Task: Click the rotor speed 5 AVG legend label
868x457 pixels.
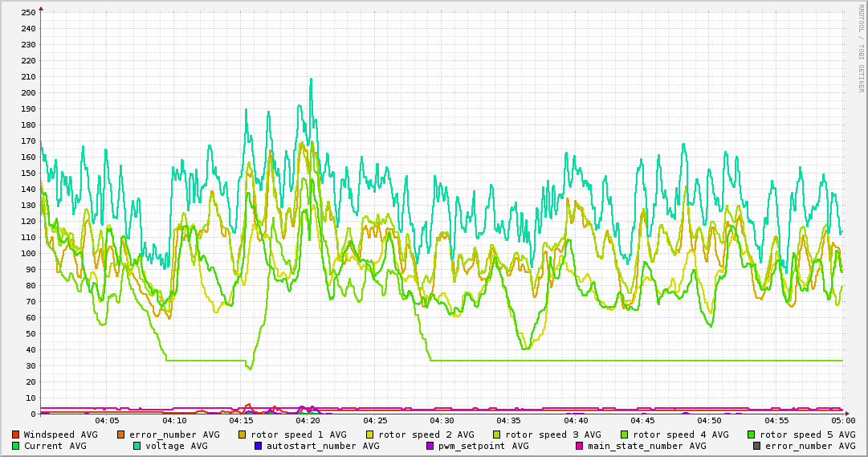Action: 808,435
